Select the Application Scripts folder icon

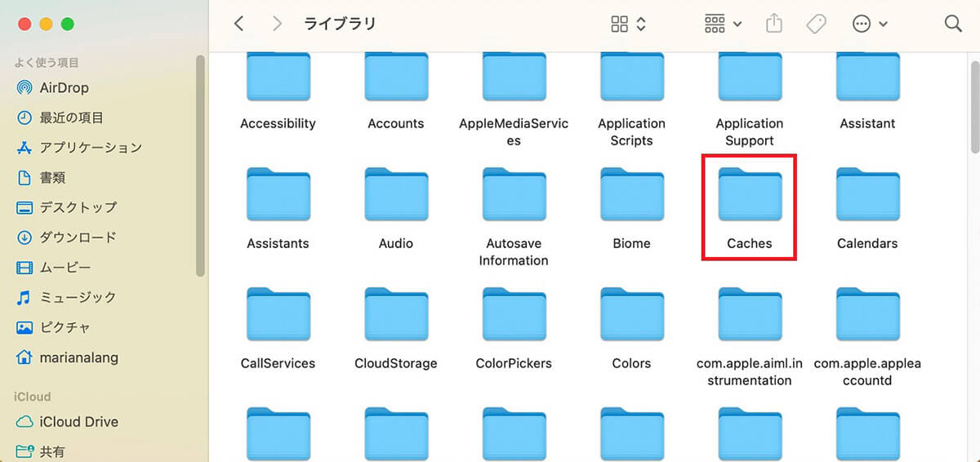point(631,77)
